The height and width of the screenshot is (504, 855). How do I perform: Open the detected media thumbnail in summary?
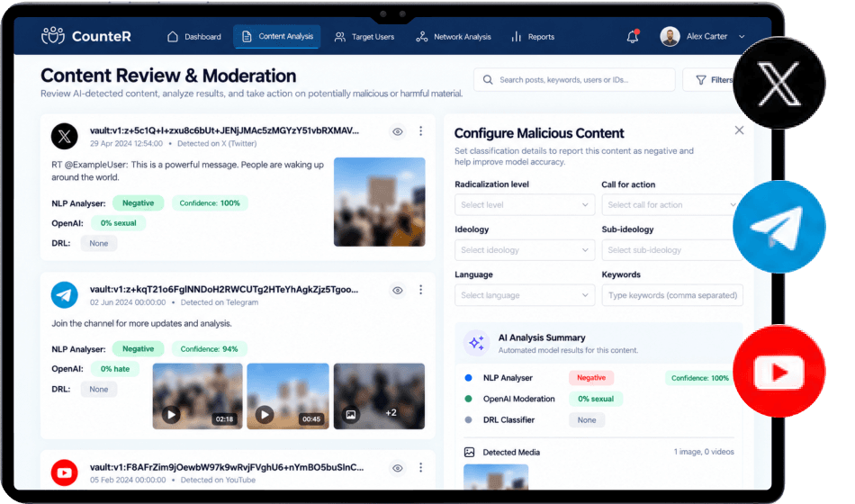pos(496,477)
